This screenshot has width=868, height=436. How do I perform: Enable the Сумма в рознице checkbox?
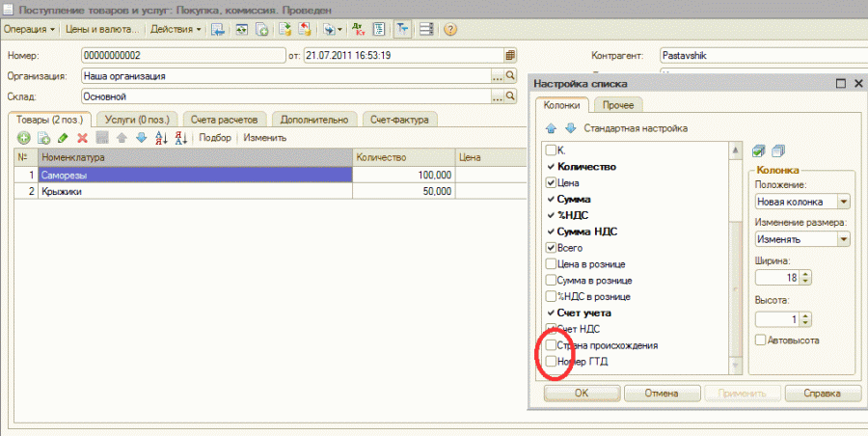551,281
